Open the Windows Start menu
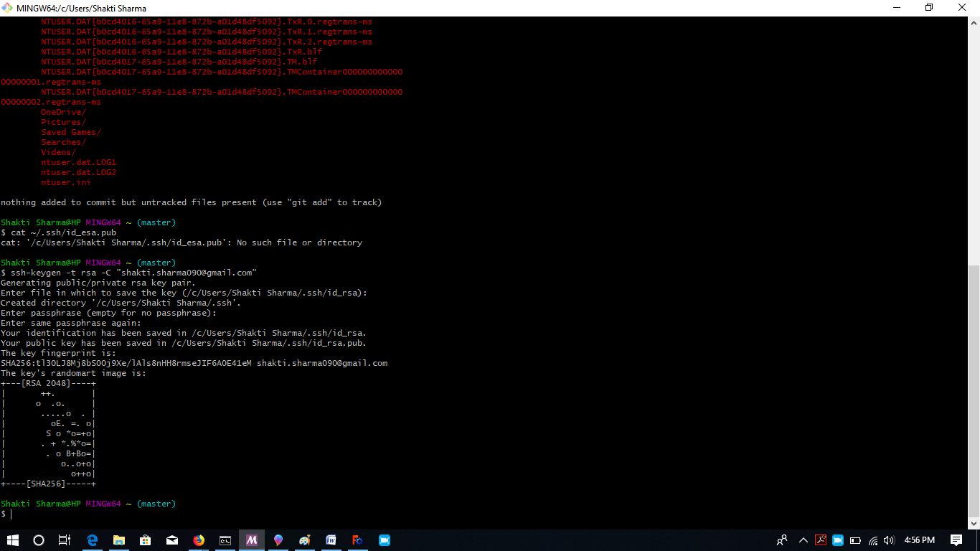This screenshot has width=980, height=551. coord(13,540)
